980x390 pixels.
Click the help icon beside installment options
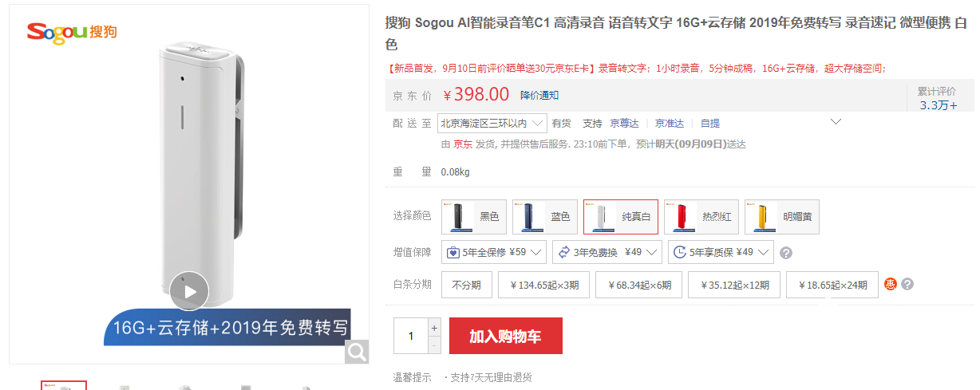[x=907, y=285]
